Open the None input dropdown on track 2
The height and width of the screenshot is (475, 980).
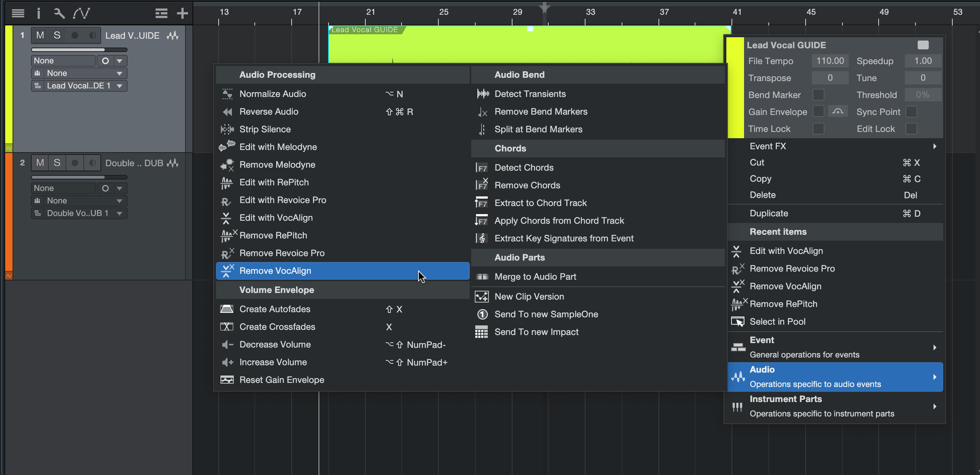79,200
